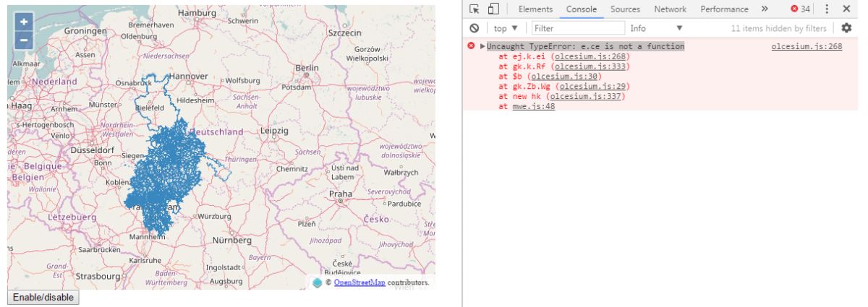Image resolution: width=868 pixels, height=307 pixels.
Task: Clear the console with the clear icon
Action: (x=475, y=28)
